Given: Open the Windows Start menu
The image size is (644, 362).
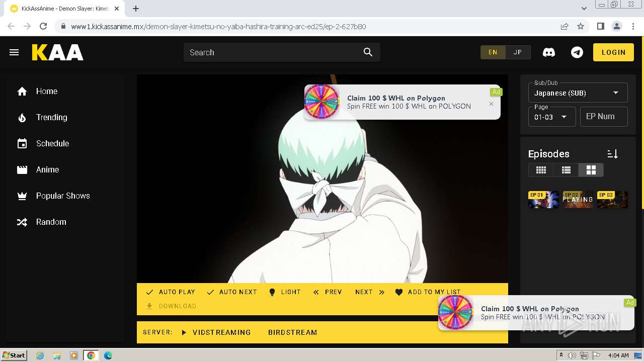Looking at the screenshot, I should (14, 355).
